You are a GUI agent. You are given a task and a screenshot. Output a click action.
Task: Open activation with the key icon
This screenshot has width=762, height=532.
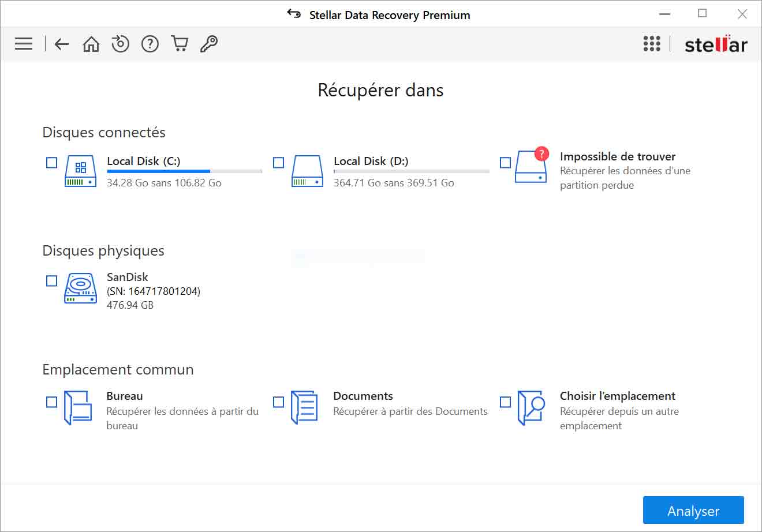point(209,43)
